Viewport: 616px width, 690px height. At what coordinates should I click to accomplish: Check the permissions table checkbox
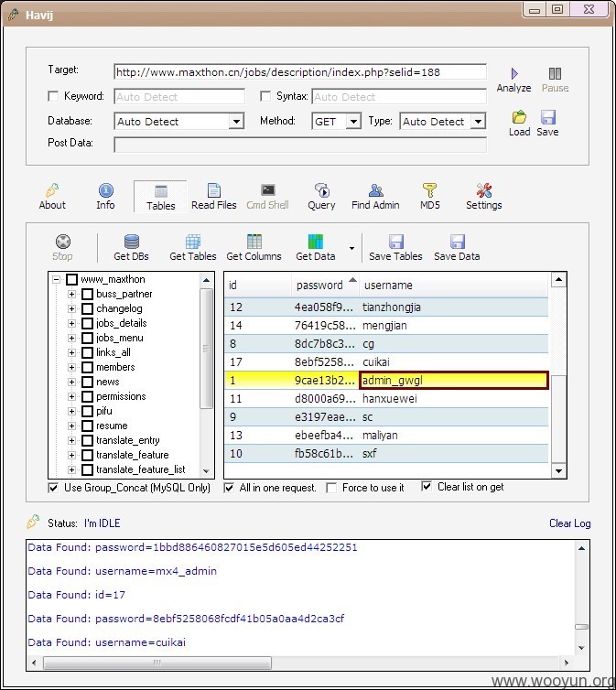pos(88,396)
